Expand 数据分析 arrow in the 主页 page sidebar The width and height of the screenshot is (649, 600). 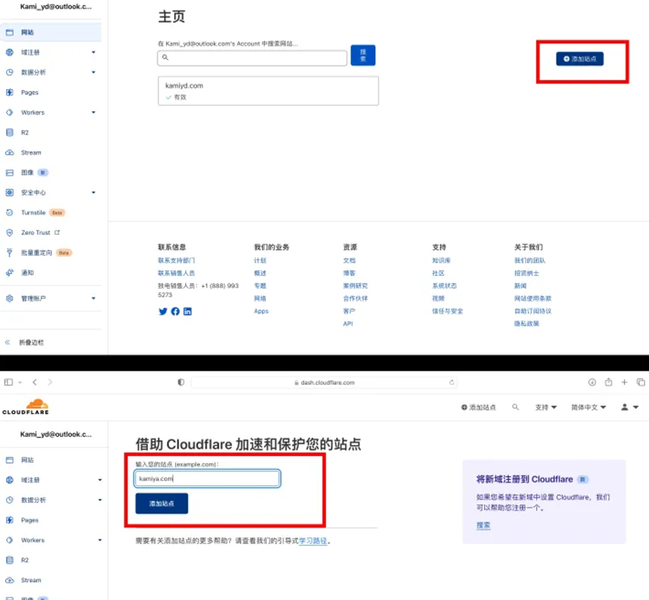(94, 72)
